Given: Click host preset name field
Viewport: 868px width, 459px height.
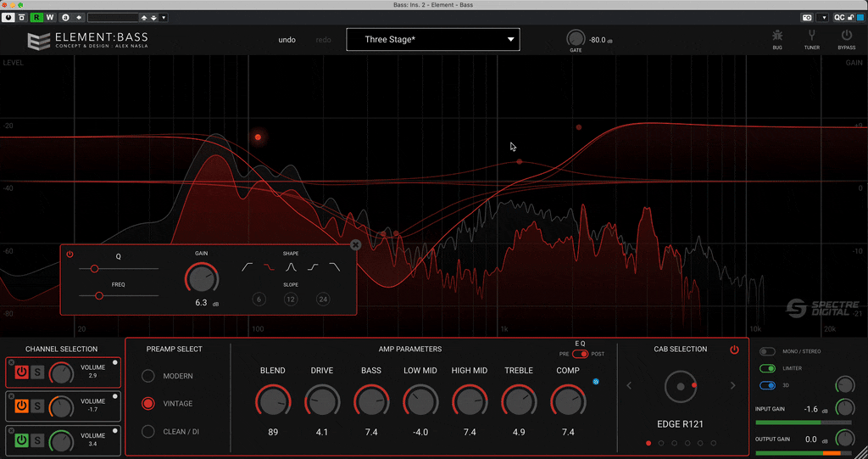Looking at the screenshot, I should (114, 18).
